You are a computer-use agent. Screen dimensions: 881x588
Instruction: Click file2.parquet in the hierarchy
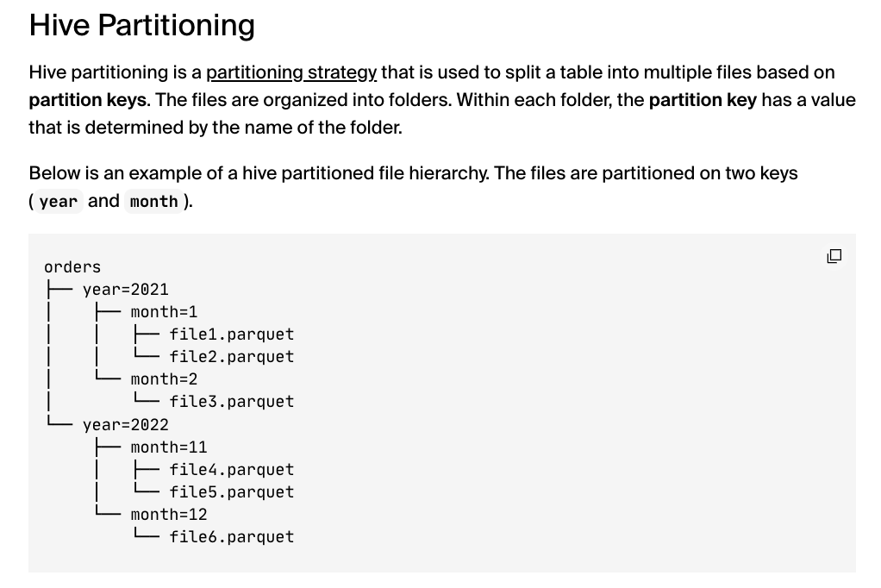(231, 357)
